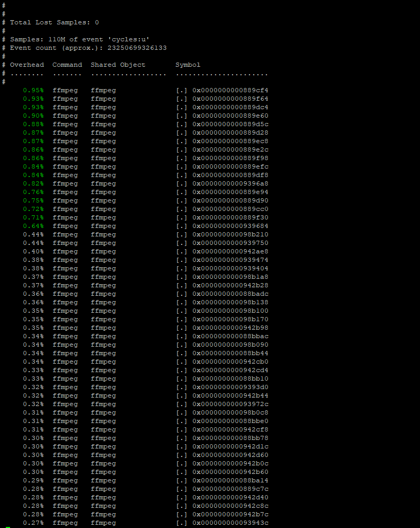This screenshot has height=528, width=420.
Task: Click symbol address 0x000000000098b210
Action: [x=230, y=234]
